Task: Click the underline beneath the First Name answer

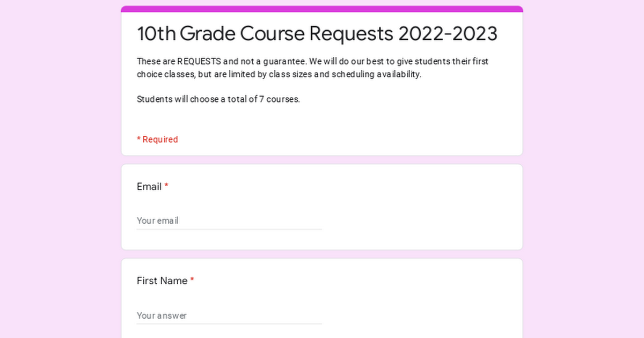Action: (229, 324)
